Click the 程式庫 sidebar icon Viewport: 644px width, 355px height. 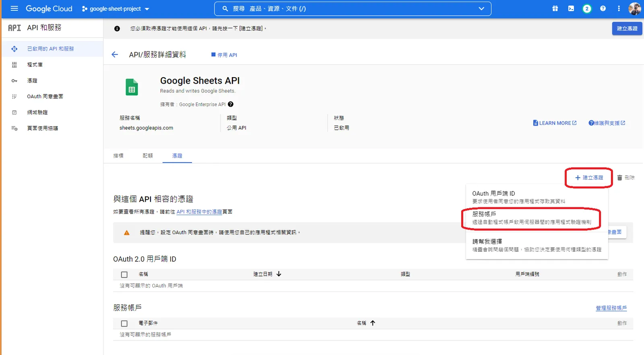click(14, 65)
